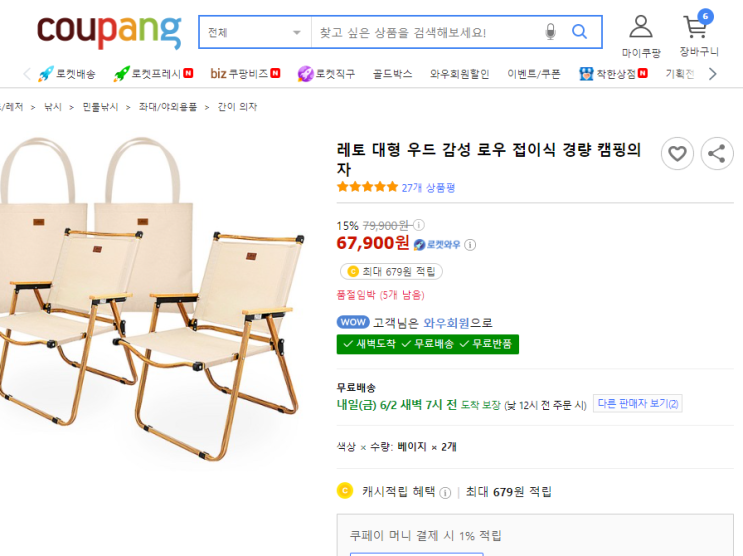Click the magnifier search icon

click(x=579, y=33)
